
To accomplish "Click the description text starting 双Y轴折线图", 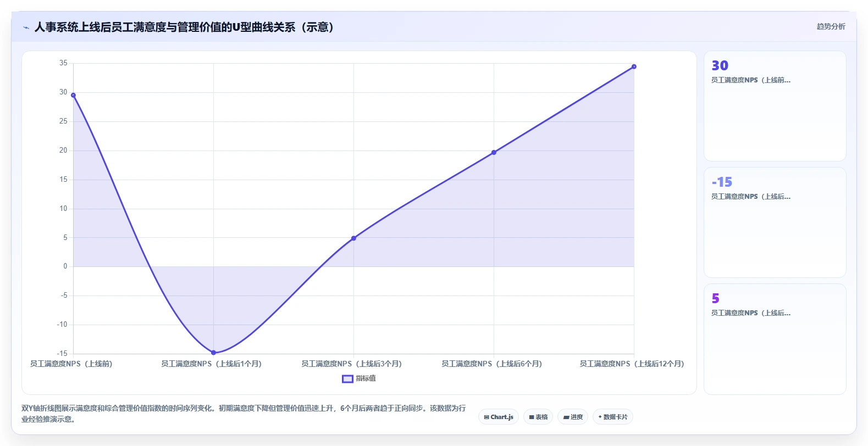I will pyautogui.click(x=244, y=414).
